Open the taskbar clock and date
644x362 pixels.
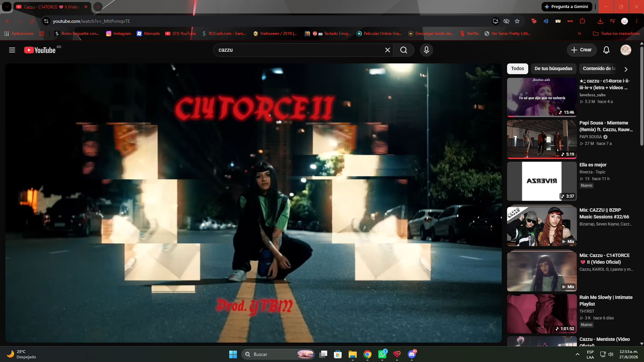coord(629,354)
